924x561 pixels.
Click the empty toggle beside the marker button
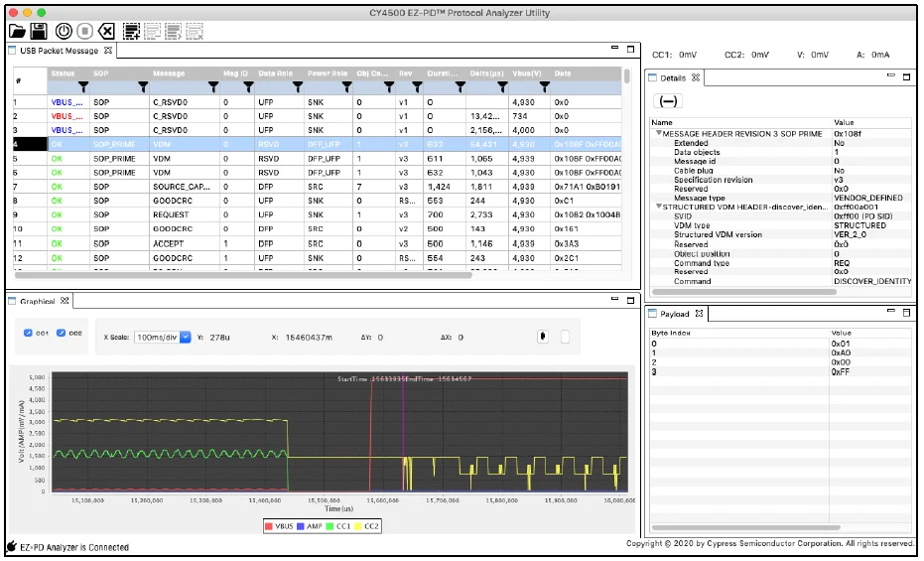(565, 337)
